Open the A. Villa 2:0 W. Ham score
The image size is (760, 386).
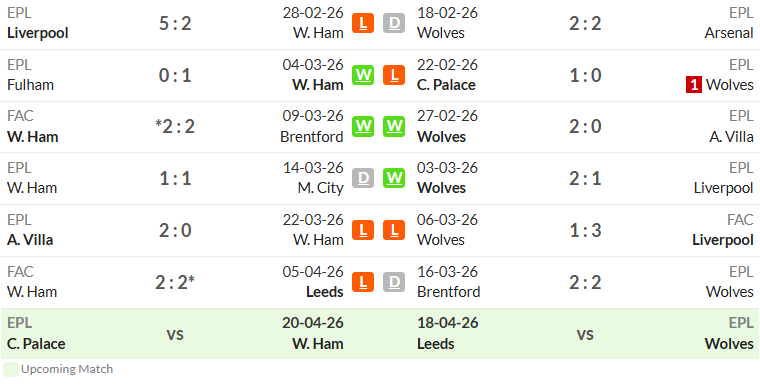tap(175, 230)
